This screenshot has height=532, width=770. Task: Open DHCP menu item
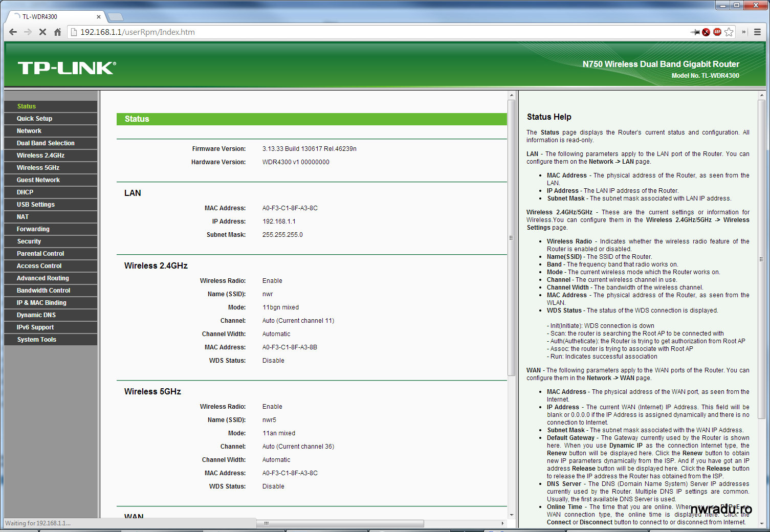pyautogui.click(x=50, y=192)
